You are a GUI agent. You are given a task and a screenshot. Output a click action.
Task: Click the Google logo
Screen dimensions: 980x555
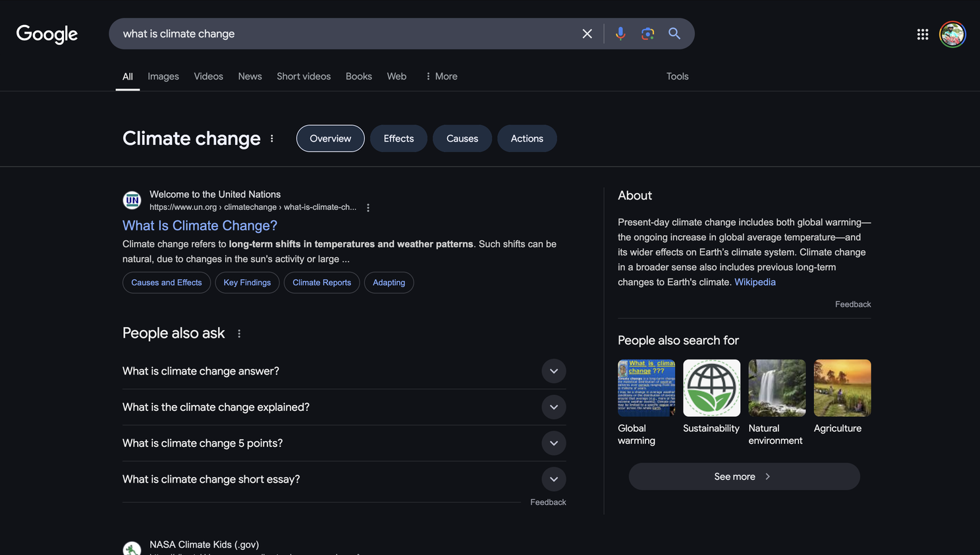click(47, 34)
